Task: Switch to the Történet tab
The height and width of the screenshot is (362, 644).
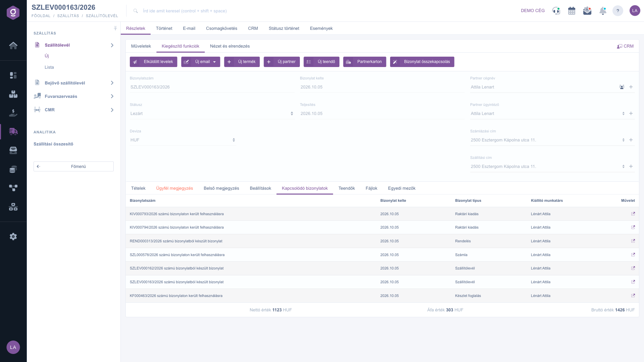Action: point(164,28)
